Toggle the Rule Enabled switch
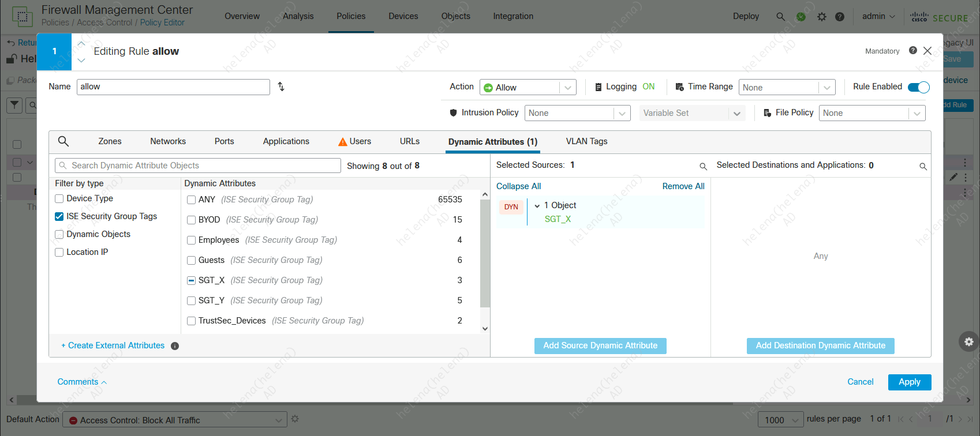 point(918,87)
